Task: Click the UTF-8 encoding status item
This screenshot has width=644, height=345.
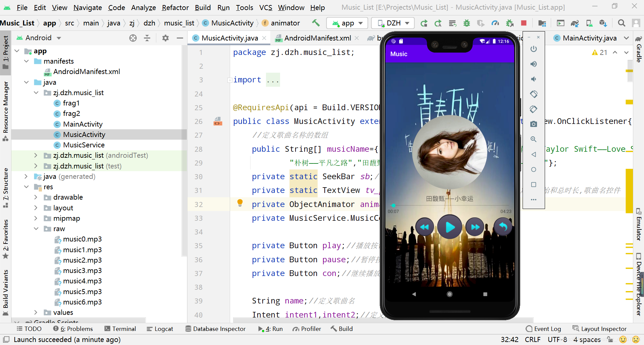Action: coord(557,340)
